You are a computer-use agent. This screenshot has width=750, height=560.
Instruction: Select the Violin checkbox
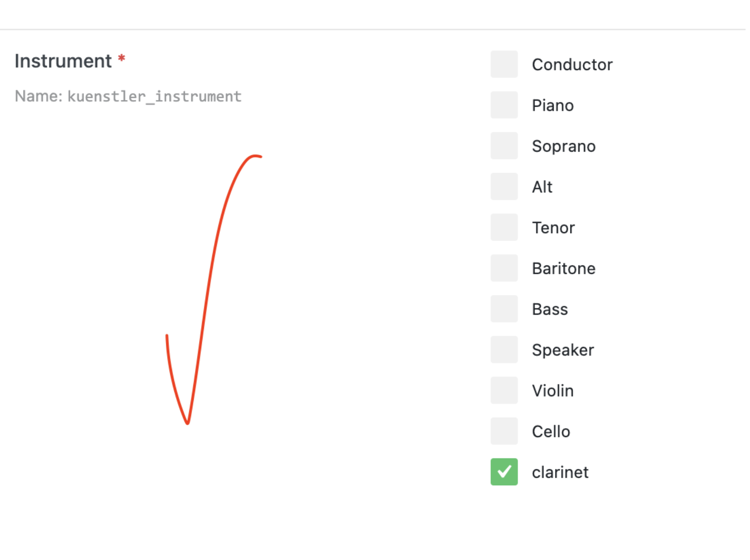point(504,390)
